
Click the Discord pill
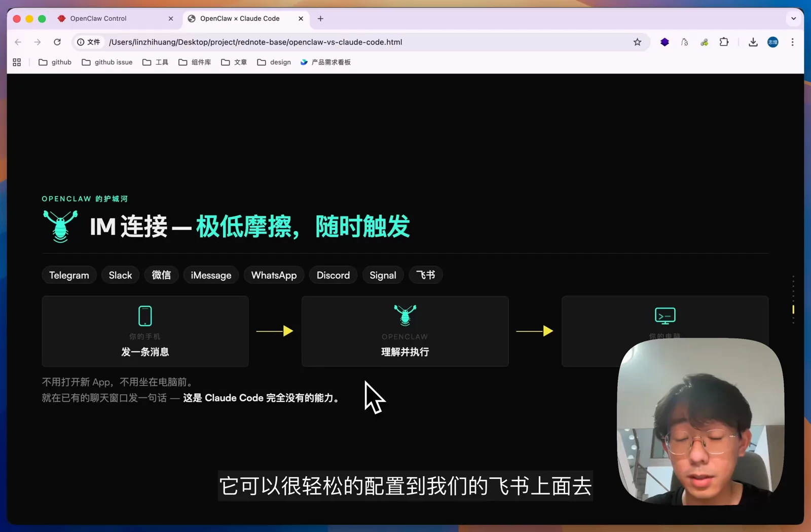click(333, 275)
